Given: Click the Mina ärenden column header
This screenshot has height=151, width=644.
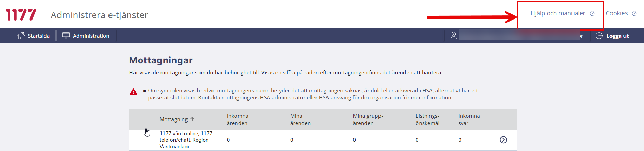Looking at the screenshot, I should tap(300, 119).
